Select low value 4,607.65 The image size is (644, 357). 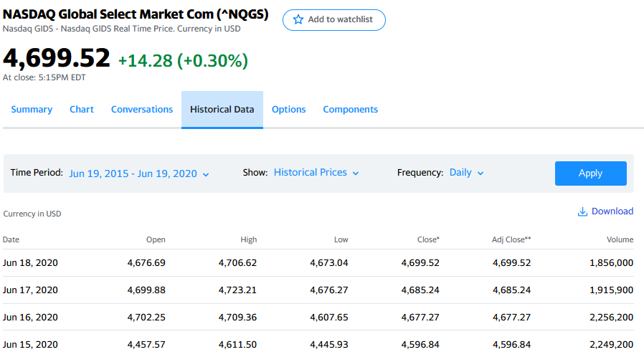tap(329, 317)
